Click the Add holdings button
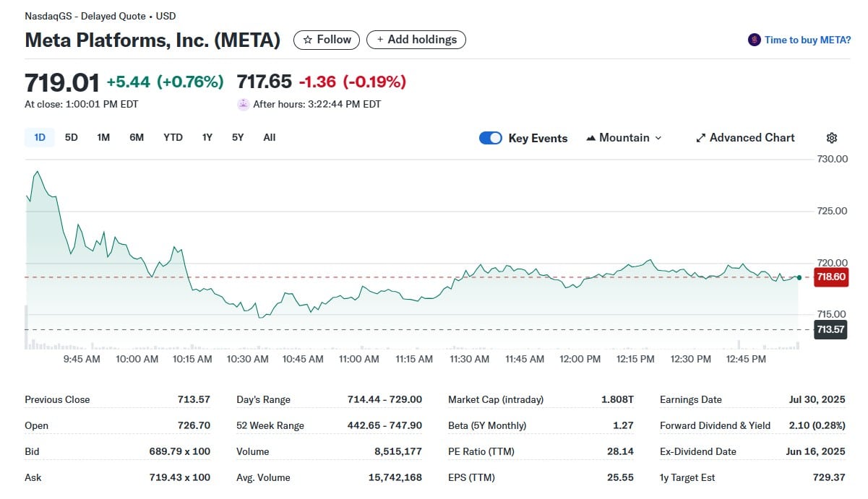The height and width of the screenshot is (499, 868). click(x=416, y=40)
